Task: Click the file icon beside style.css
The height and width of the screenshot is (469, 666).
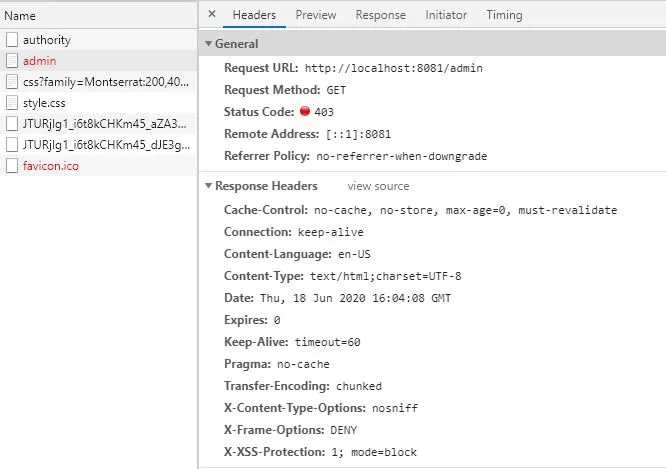Action: tap(12, 103)
